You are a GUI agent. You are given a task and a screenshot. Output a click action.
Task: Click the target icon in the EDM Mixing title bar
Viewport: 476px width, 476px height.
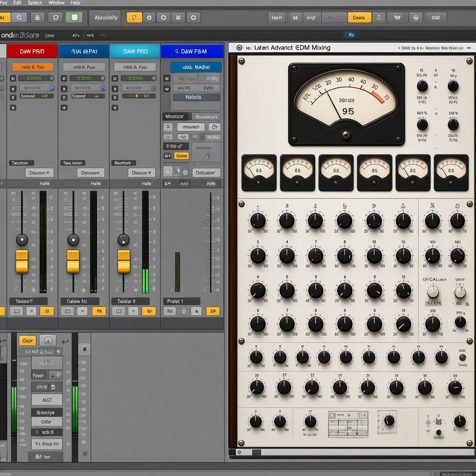[239, 48]
